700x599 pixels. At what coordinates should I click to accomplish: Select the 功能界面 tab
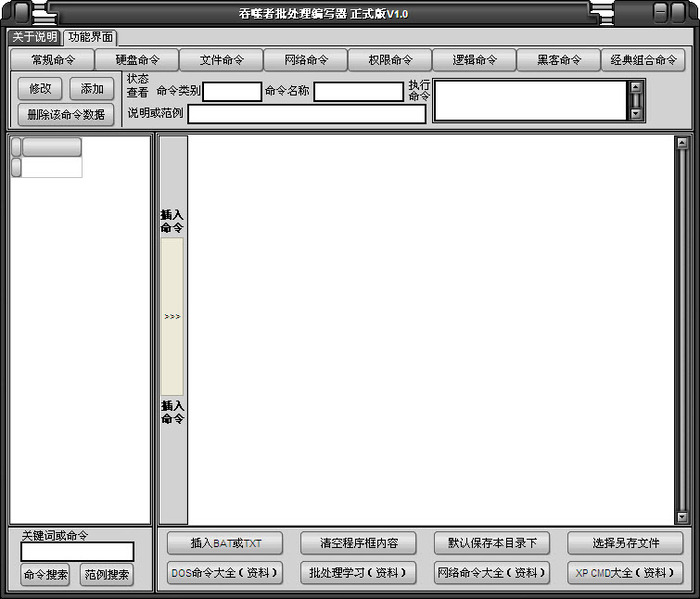pyautogui.click(x=90, y=37)
